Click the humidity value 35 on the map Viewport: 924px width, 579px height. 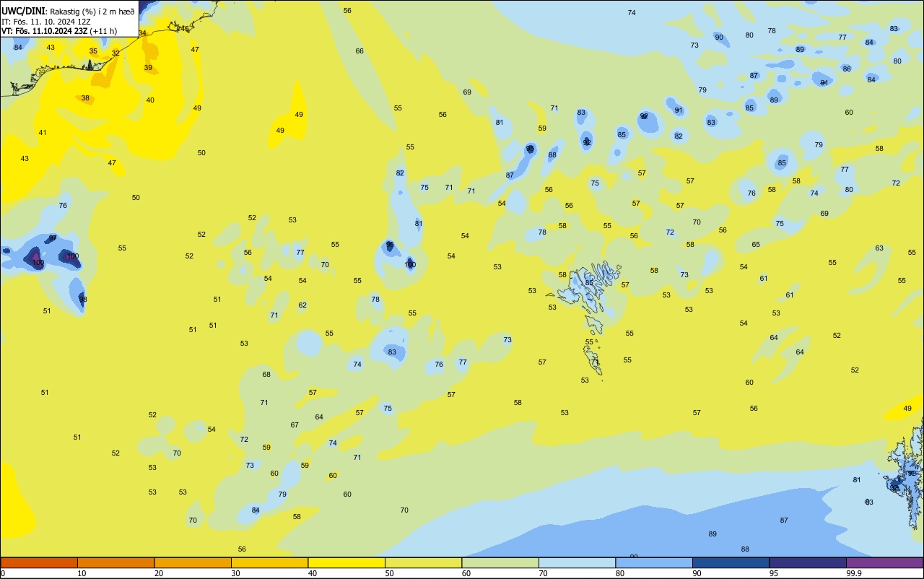click(93, 51)
